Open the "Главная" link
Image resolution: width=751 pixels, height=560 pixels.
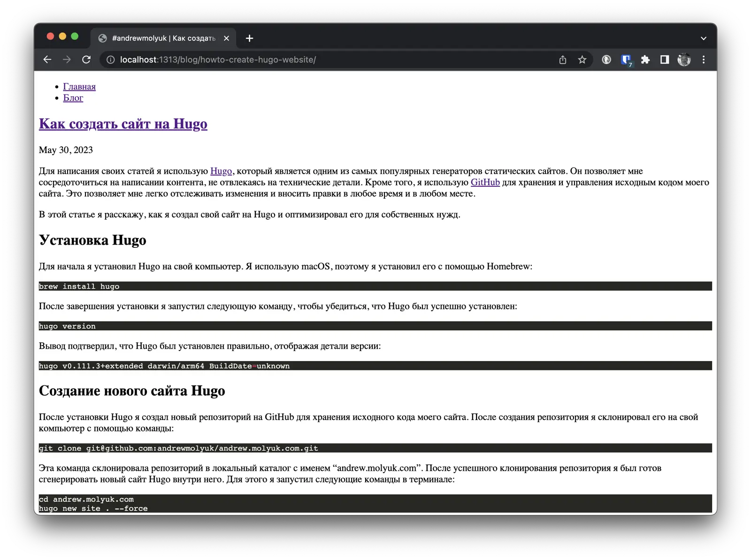coord(79,86)
